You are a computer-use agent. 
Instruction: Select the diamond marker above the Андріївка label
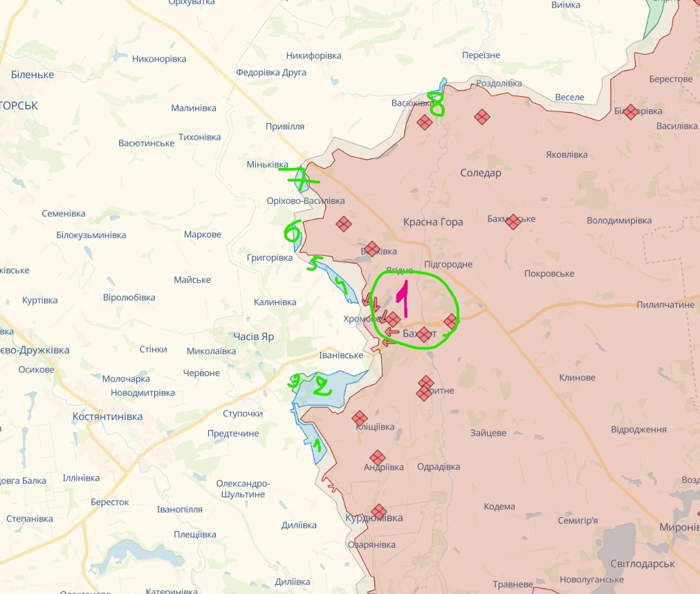[378, 458]
